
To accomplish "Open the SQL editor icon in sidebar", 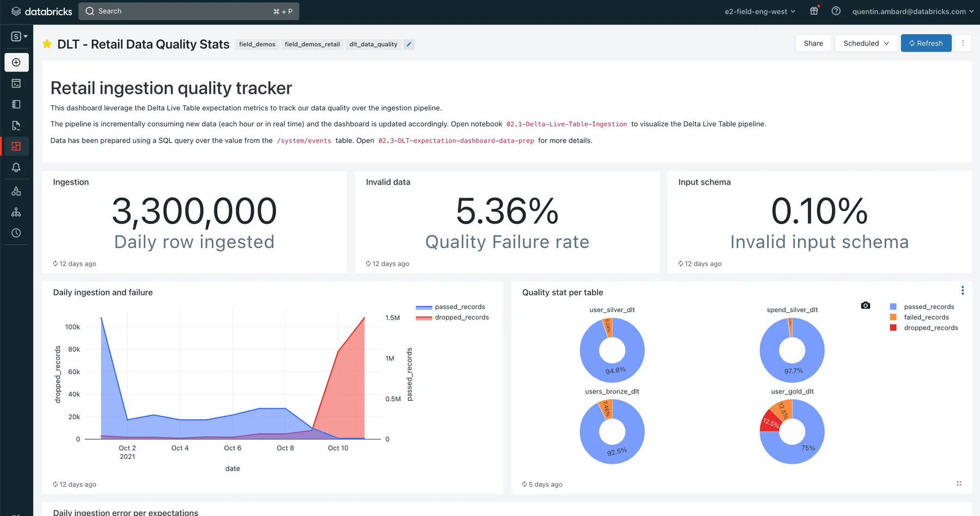I will (16, 84).
